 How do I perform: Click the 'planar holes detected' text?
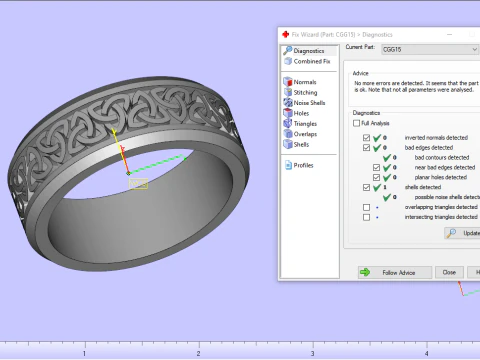(441, 177)
